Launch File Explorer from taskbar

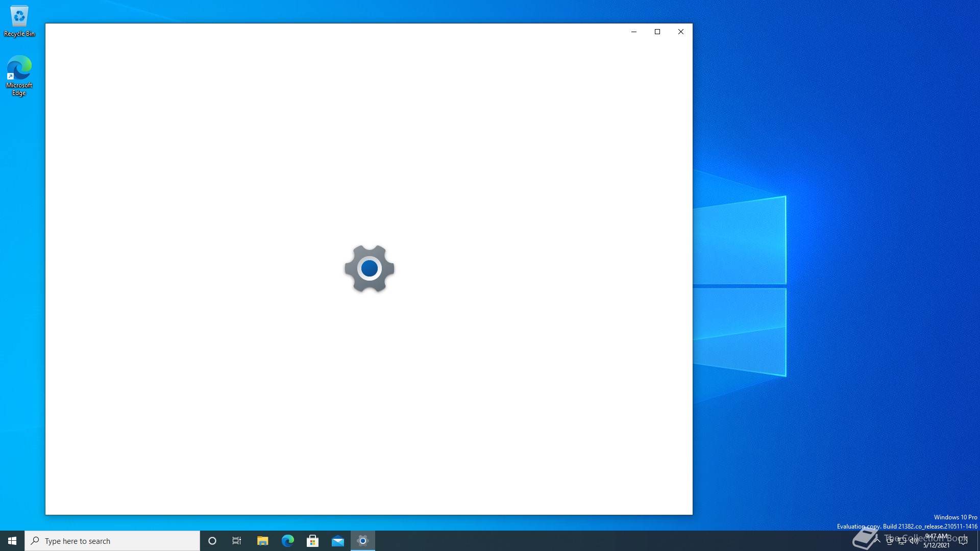coord(262,541)
